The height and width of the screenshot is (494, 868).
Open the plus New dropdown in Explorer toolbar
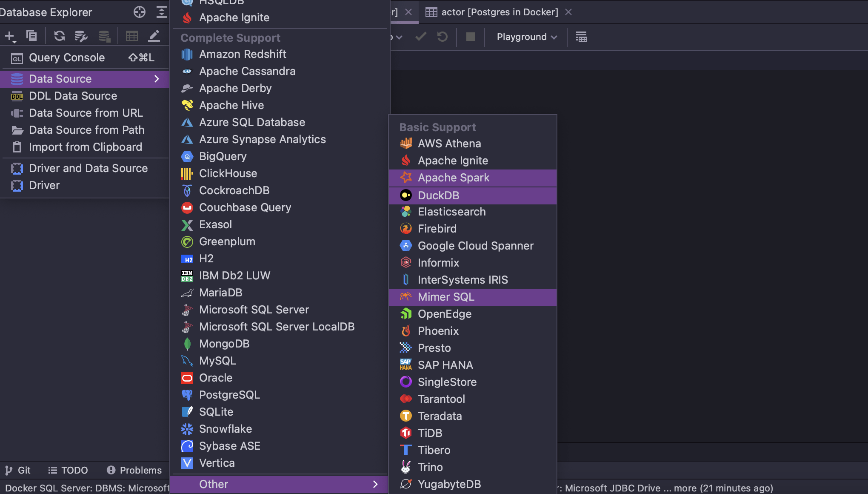10,37
